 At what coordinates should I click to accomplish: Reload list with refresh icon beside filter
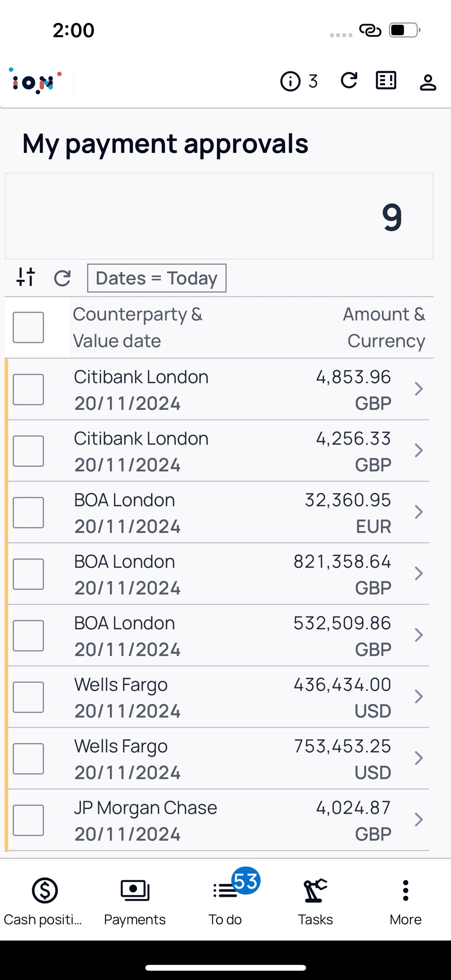[63, 278]
